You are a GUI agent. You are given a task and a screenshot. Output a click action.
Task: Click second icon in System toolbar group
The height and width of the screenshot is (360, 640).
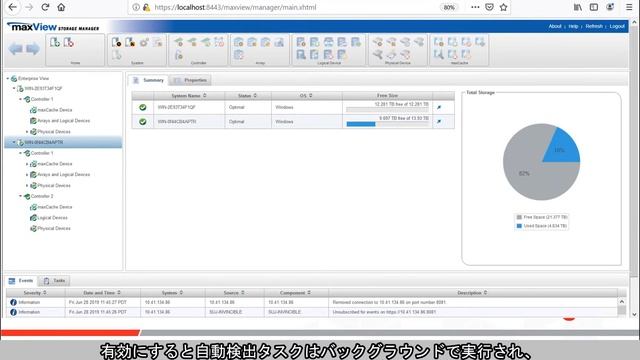(130, 42)
